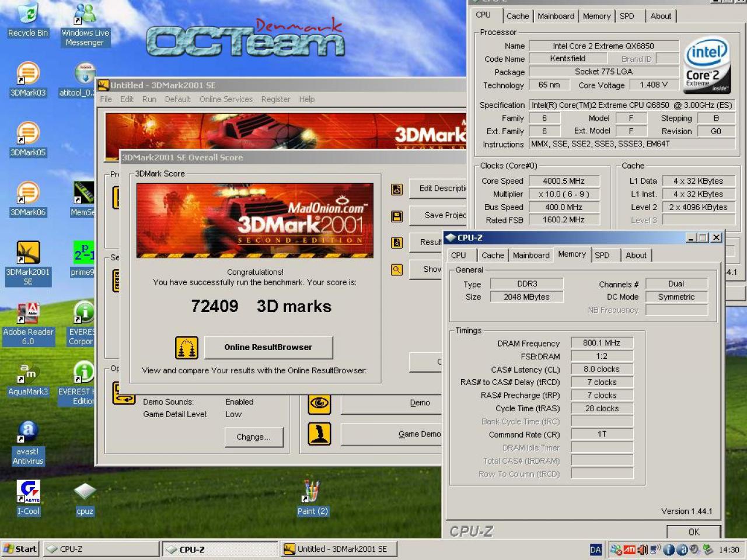Launch the 3DMark06 desktop shortcut
The width and height of the screenshot is (747, 560).
[x=27, y=199]
